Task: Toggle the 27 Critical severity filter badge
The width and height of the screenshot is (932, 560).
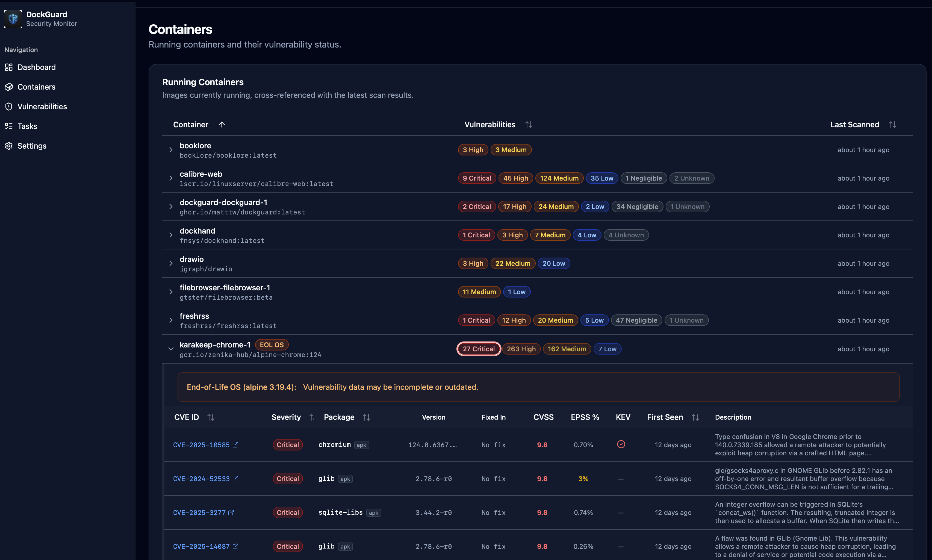Action: coord(479,349)
